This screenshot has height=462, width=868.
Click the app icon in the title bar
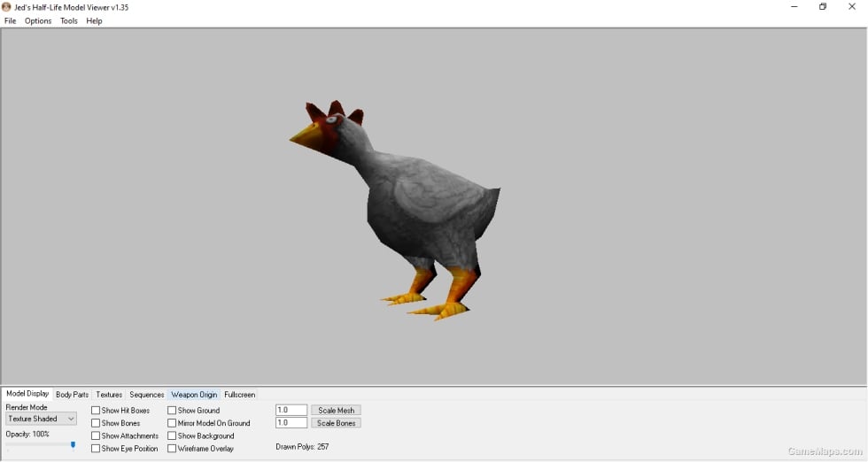click(x=6, y=7)
